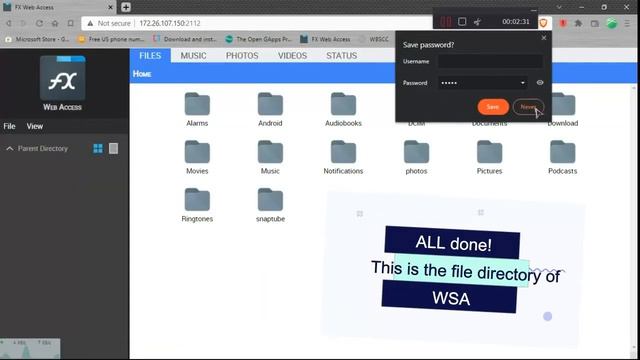
Task: Open the Ringtones folder
Action: tap(197, 205)
